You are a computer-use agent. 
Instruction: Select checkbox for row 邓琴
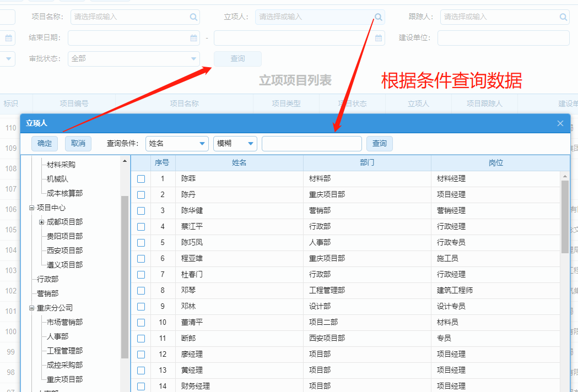(x=141, y=291)
